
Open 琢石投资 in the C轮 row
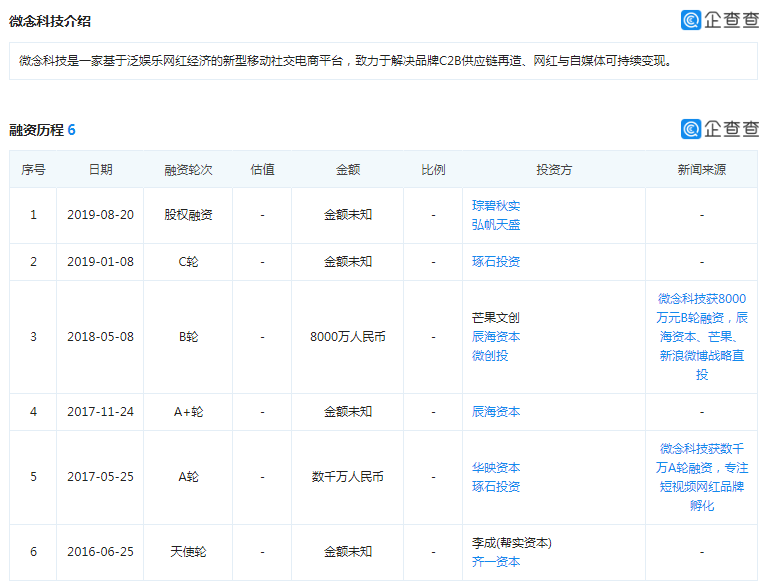tap(496, 262)
